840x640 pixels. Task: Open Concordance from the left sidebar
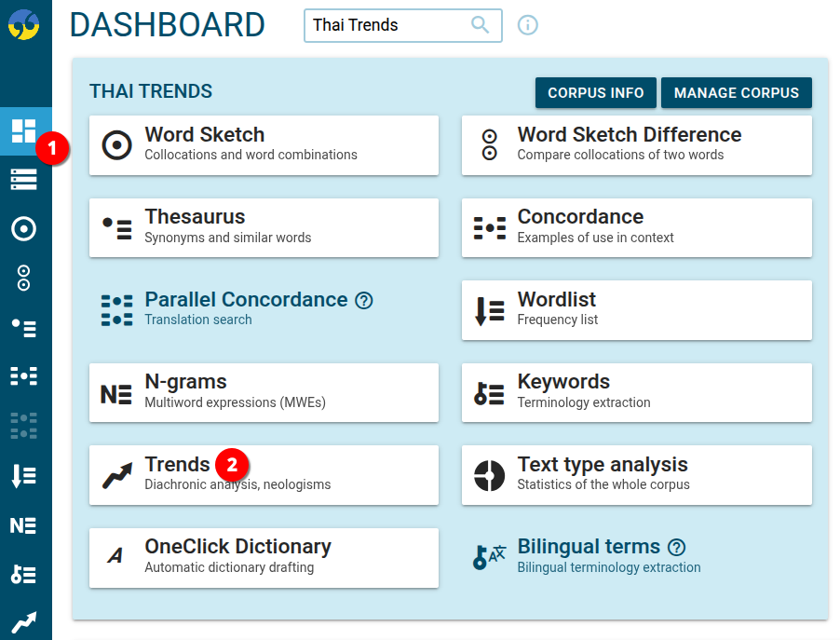[23, 376]
